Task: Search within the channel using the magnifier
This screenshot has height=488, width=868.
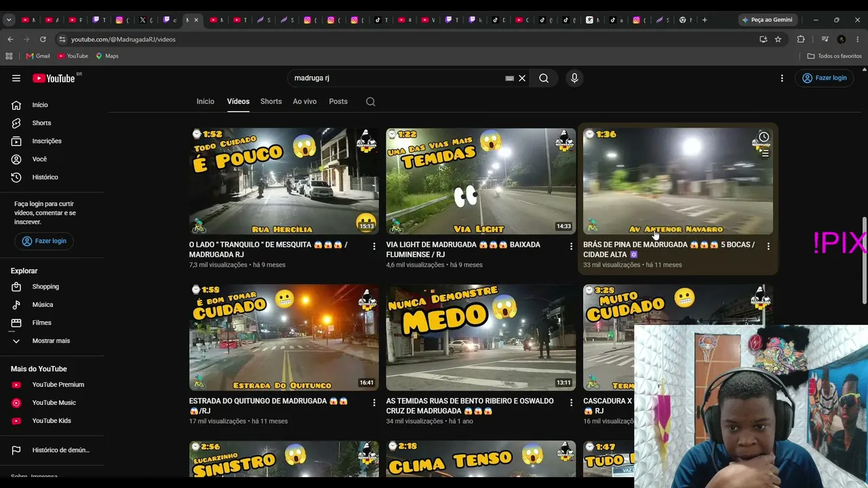Action: coord(370,102)
